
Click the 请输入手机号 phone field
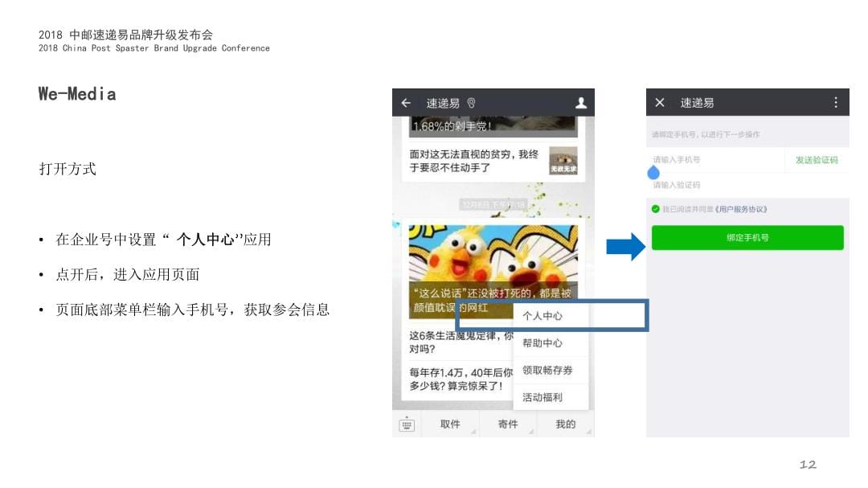[715, 159]
